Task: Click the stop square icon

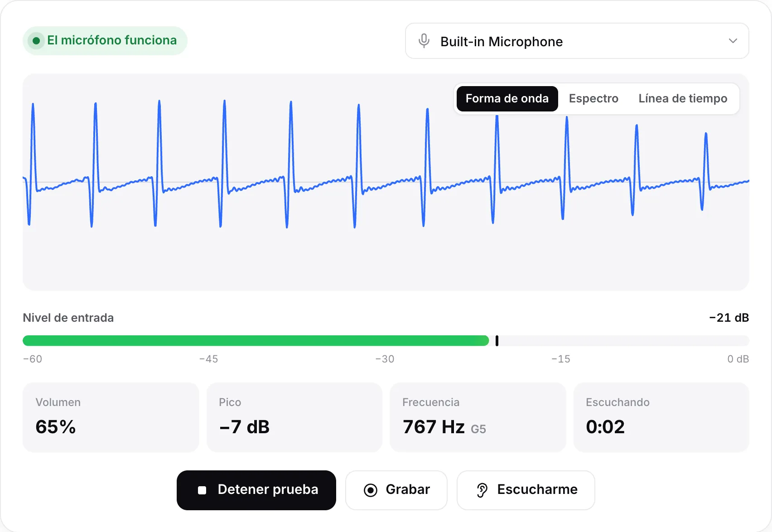Action: coord(202,490)
